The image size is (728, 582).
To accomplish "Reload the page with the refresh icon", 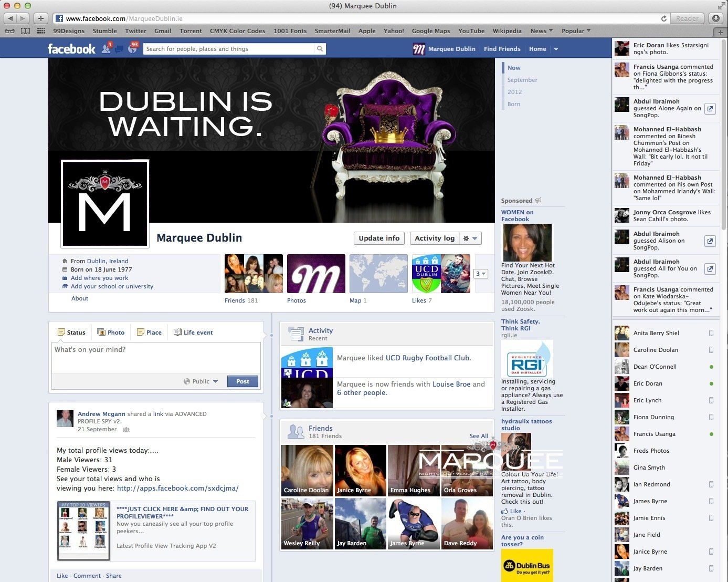I will click(664, 18).
